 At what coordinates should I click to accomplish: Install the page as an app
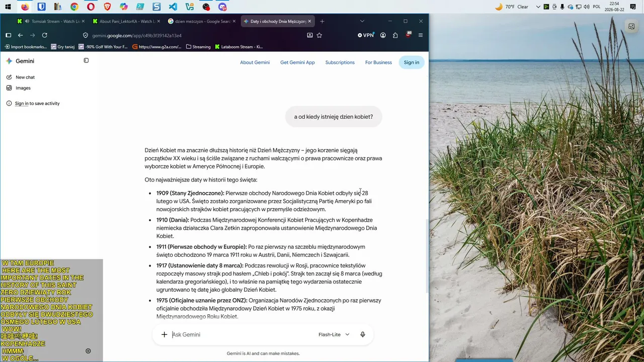pos(310,35)
